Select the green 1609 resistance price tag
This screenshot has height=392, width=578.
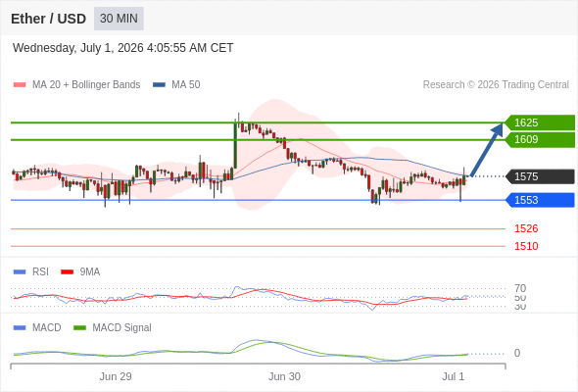(540, 140)
